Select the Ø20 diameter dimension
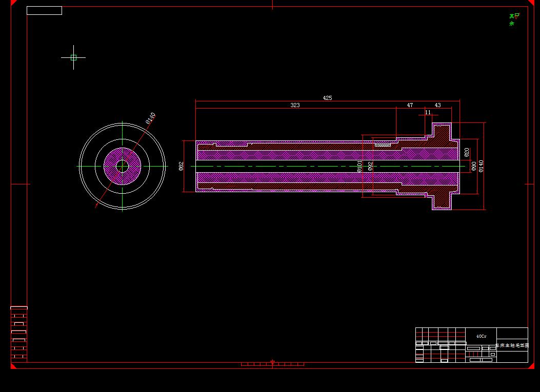Image resolution: width=540 pixels, height=392 pixels. coord(467,153)
